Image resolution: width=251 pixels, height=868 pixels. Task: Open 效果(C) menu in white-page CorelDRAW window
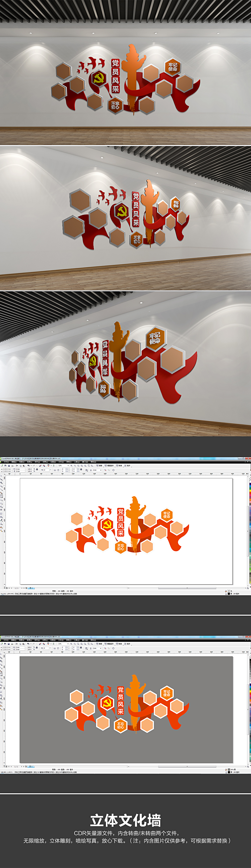click(45, 462)
